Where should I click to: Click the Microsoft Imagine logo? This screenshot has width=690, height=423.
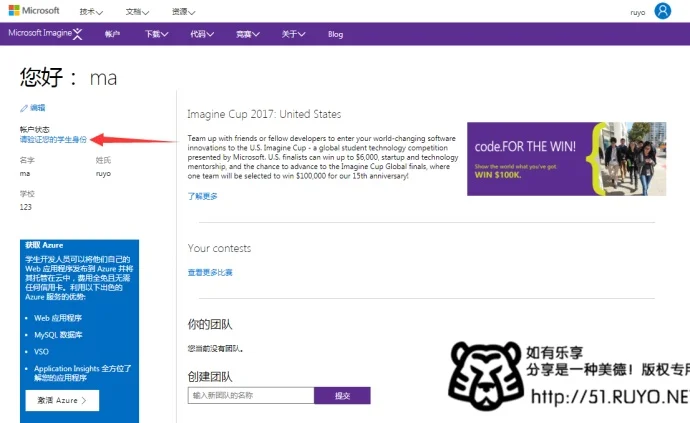(45, 33)
